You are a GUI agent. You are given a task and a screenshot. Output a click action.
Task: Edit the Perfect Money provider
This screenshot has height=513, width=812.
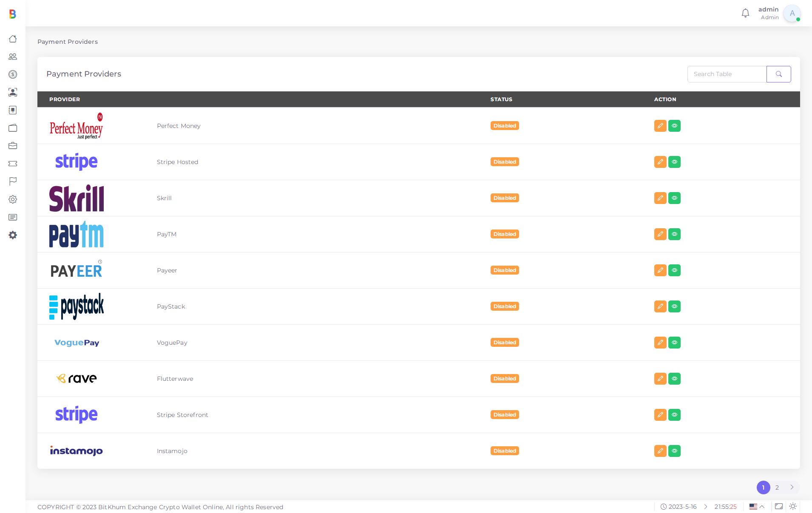(x=660, y=126)
